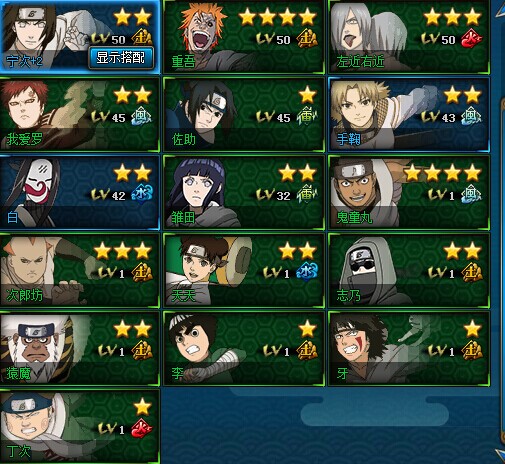Pick the 次郎坊 character card
This screenshot has height=464, width=505.
click(x=80, y=270)
